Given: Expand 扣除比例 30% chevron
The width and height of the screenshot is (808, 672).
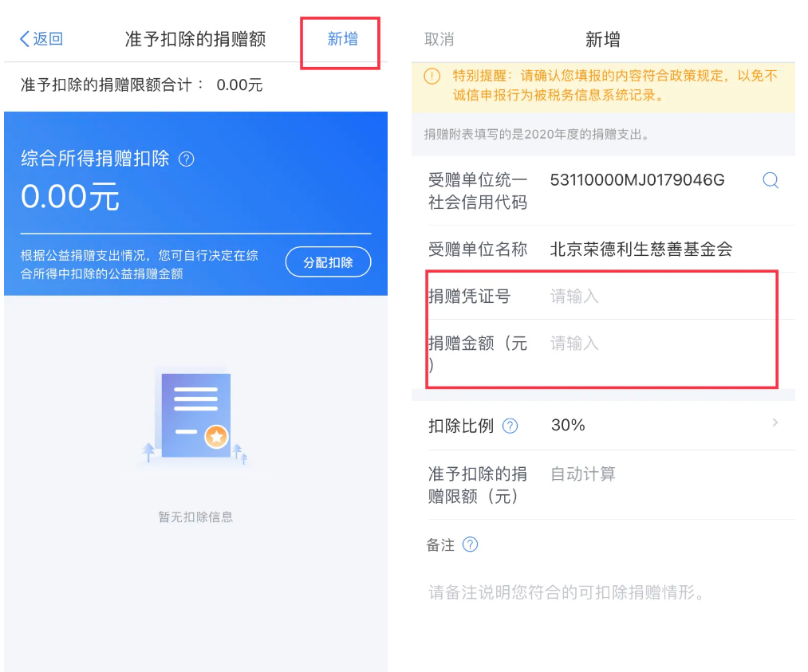Looking at the screenshot, I should [x=775, y=422].
